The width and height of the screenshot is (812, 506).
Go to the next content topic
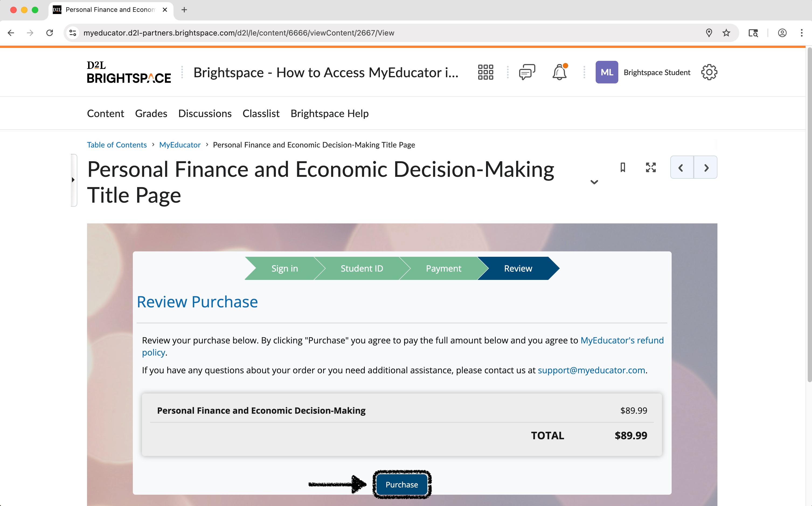pos(706,167)
